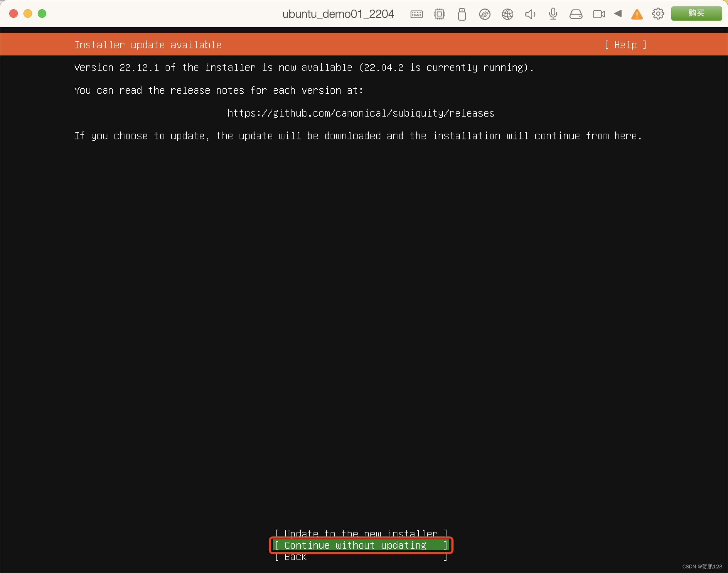728x573 pixels.
Task: Click the CD/DVD drive icon
Action: (485, 14)
